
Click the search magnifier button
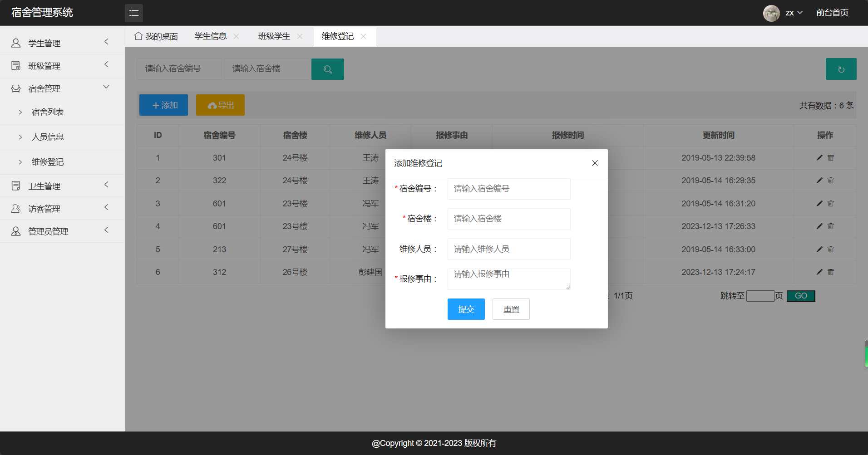(x=328, y=69)
